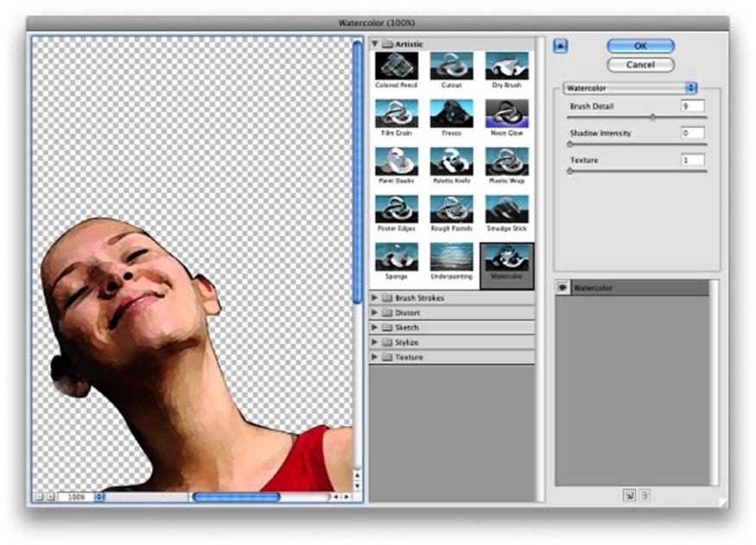This screenshot has width=756, height=545.
Task: Select the Film Grain filter icon
Action: pyautogui.click(x=397, y=114)
